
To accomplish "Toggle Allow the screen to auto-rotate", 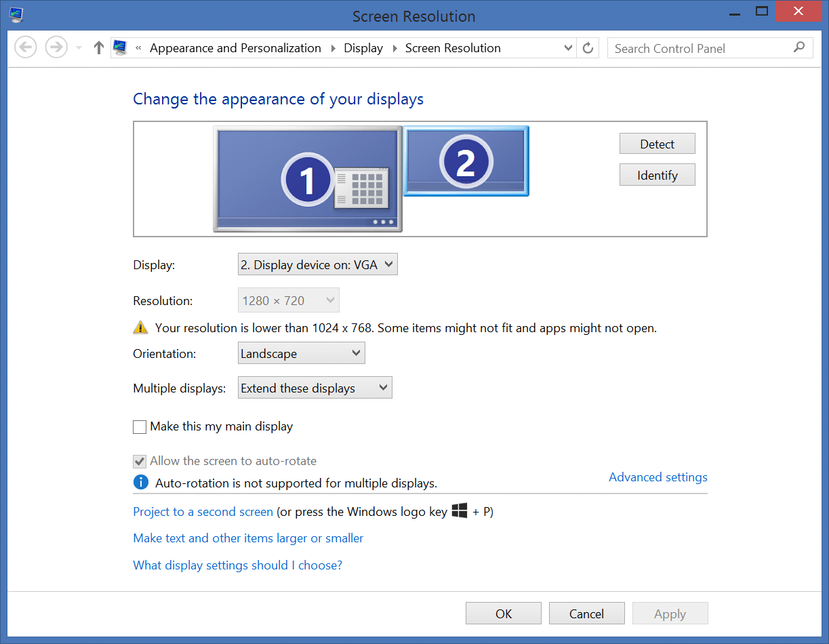I will tap(140, 462).
